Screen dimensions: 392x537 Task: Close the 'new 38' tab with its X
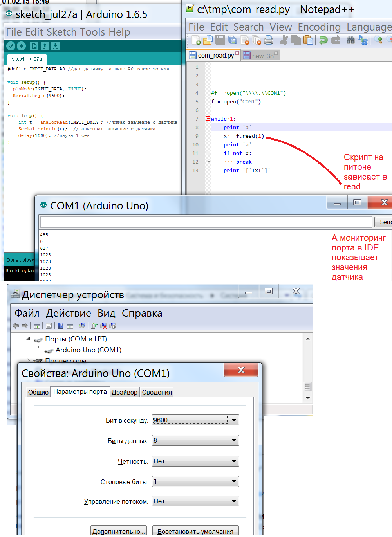point(276,53)
